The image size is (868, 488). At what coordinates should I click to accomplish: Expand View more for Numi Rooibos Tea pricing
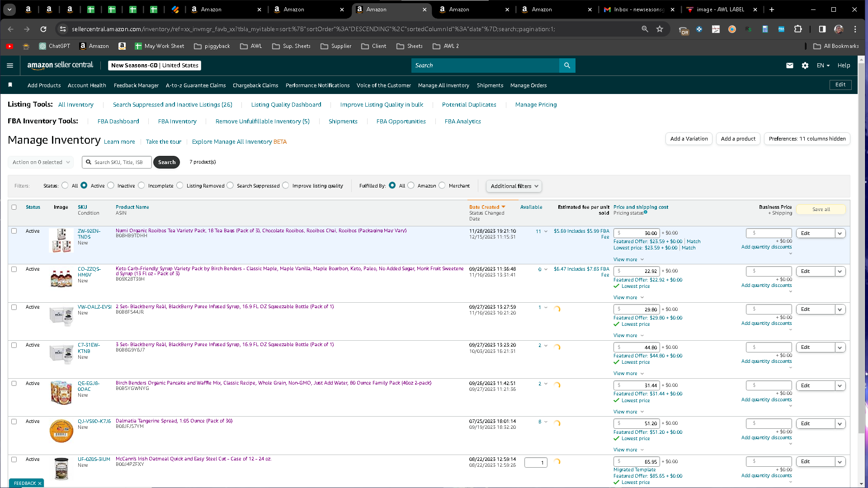point(628,260)
